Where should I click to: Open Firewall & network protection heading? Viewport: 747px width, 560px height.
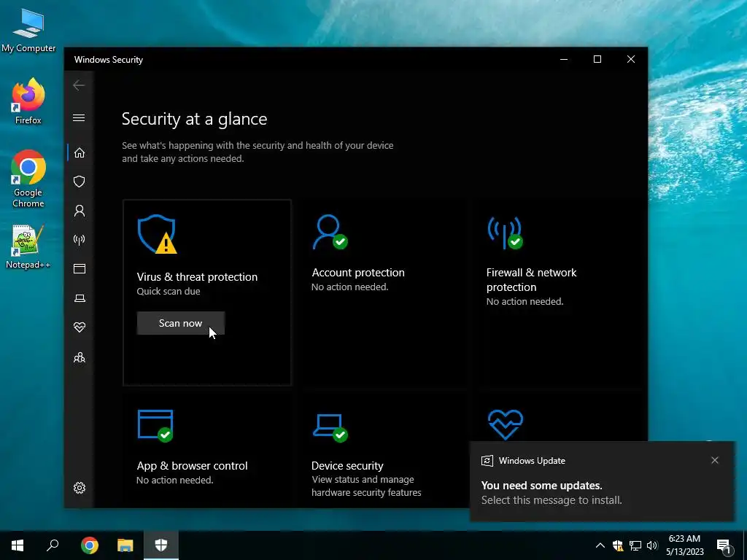[x=532, y=280]
